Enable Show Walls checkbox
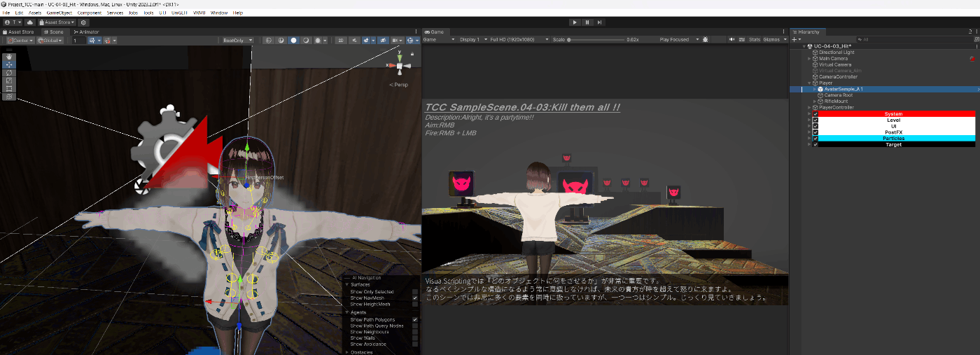 pos(415,338)
